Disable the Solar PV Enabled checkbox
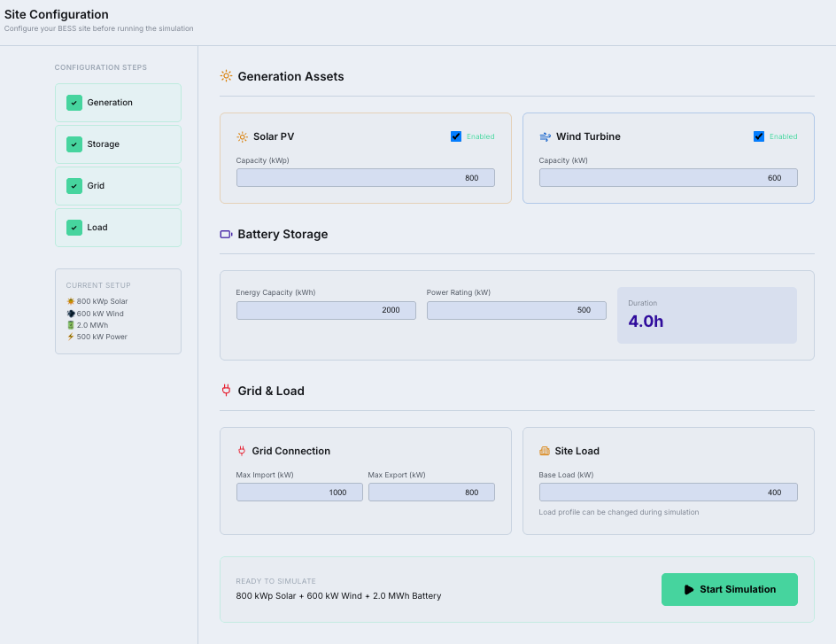 (456, 136)
